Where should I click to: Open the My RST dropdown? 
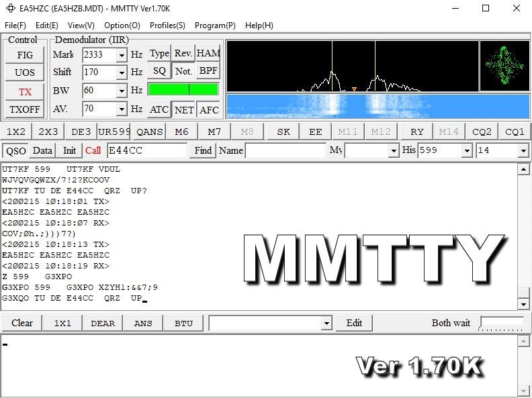click(394, 150)
